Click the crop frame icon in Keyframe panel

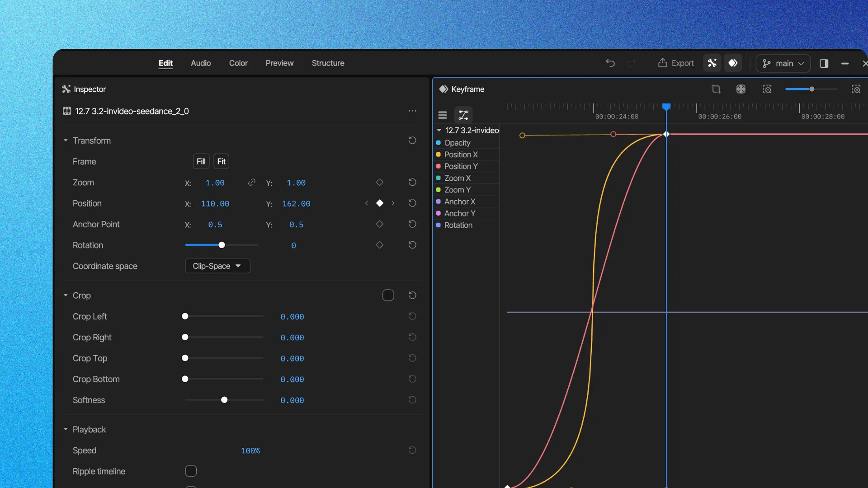pyautogui.click(x=716, y=89)
